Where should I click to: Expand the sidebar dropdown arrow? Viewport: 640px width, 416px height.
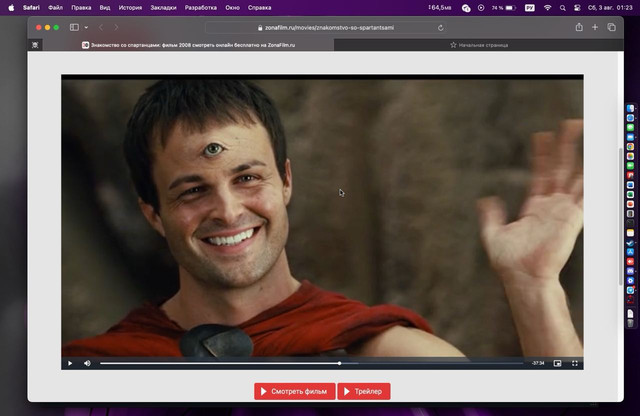86,27
